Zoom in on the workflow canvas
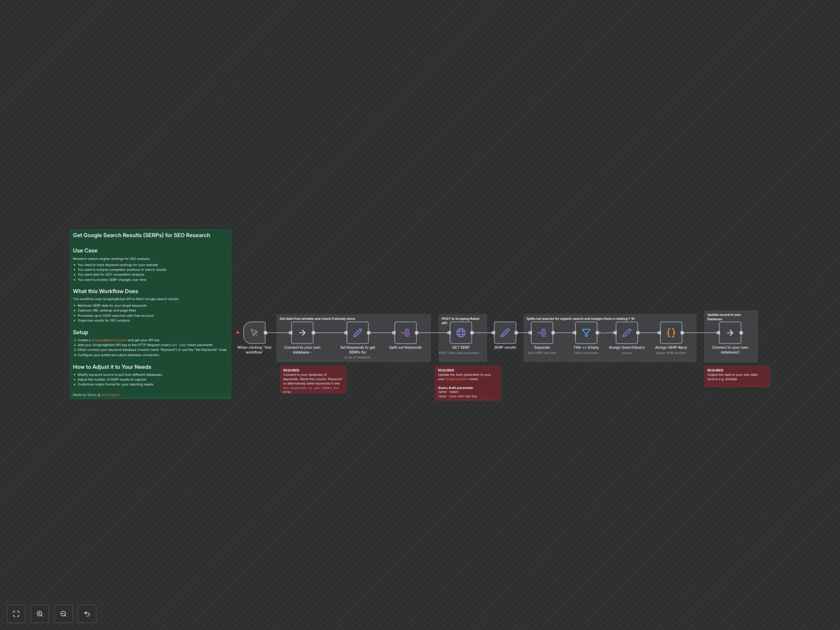 40,614
